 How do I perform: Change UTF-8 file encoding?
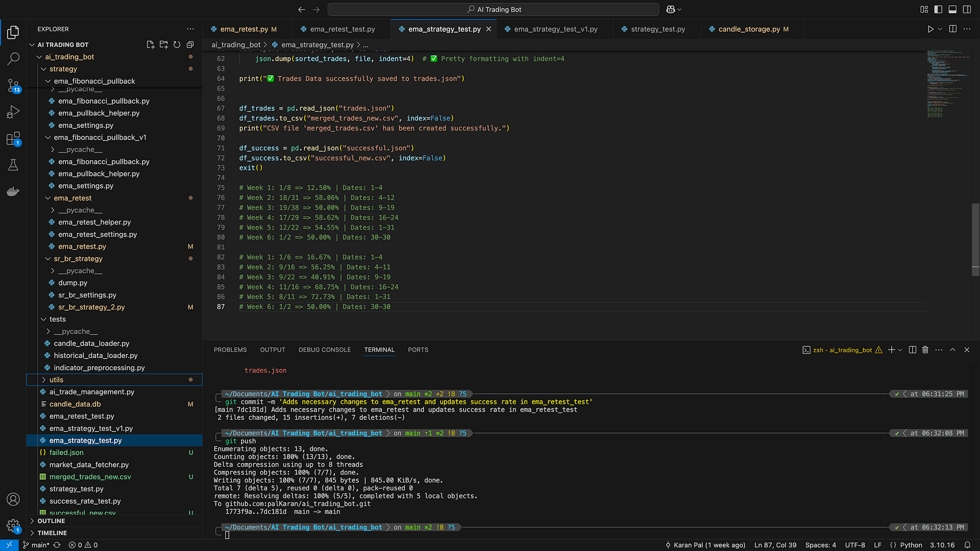click(x=855, y=545)
